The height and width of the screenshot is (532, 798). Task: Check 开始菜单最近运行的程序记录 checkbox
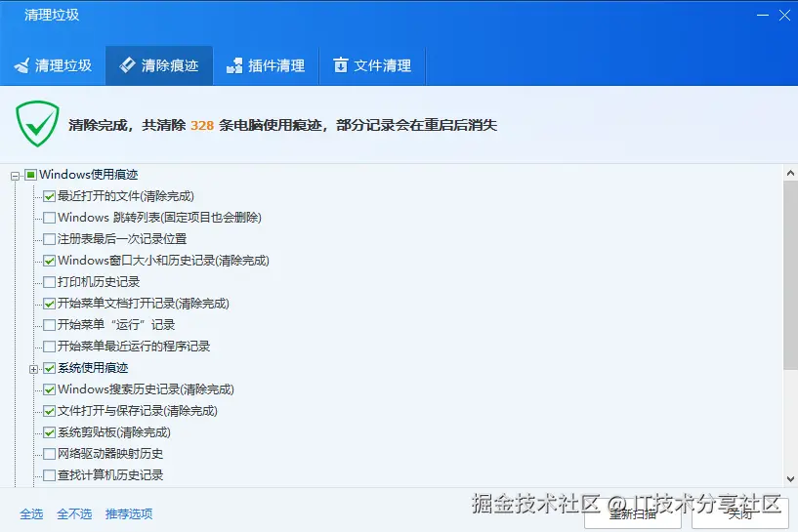point(50,347)
